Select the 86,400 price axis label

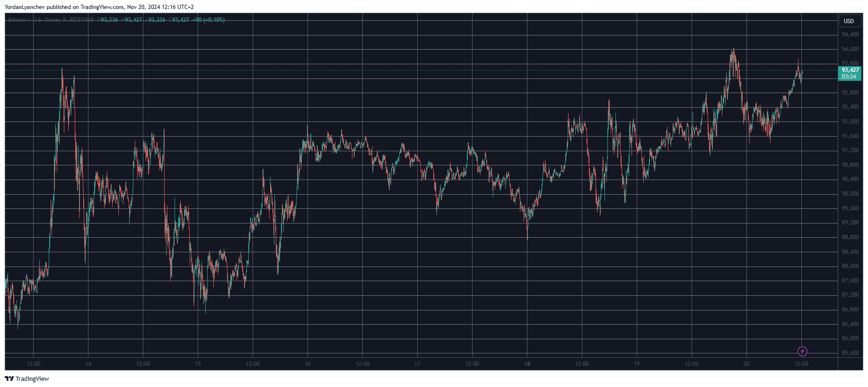point(850,324)
